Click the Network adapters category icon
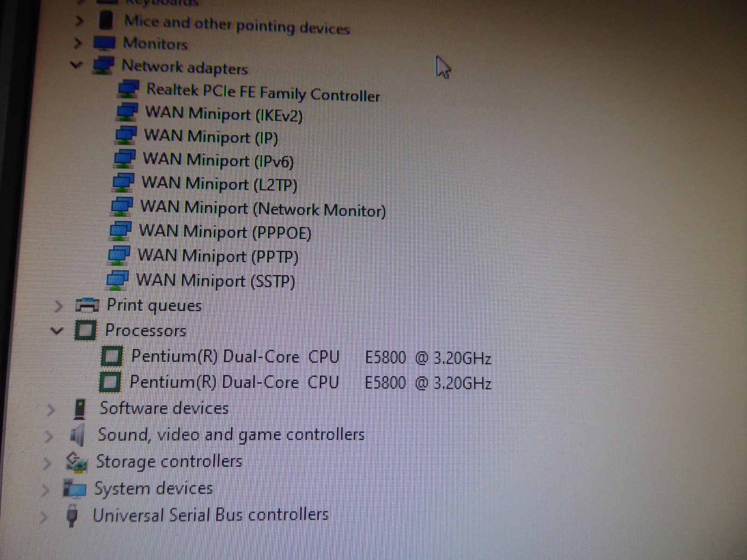Screen dimensions: 747x560 click(x=103, y=65)
